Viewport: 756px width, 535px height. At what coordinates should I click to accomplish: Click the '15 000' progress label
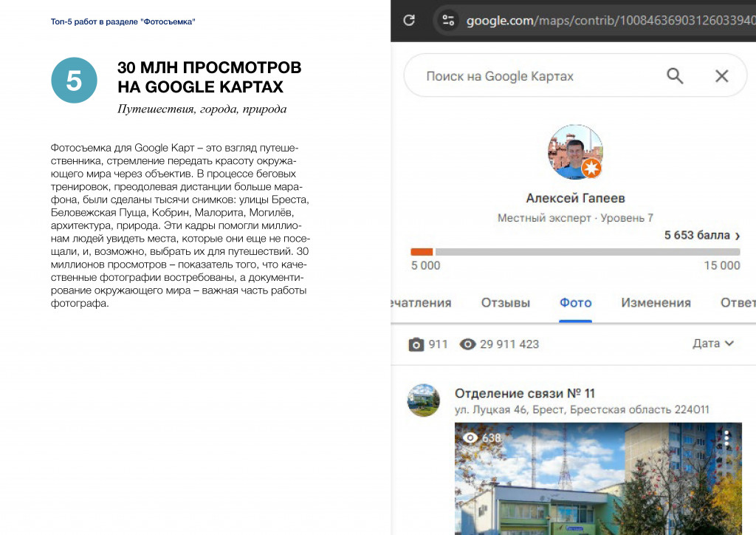(722, 266)
